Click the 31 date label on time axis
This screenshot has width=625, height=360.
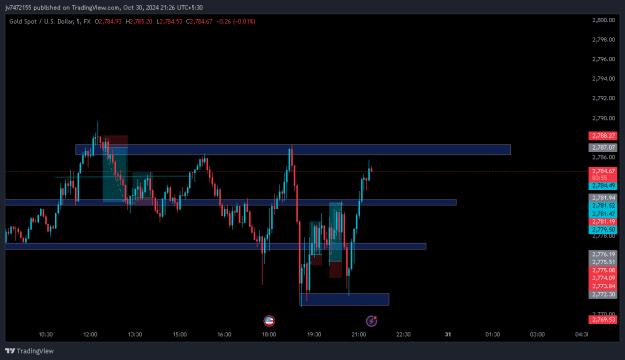coord(448,334)
